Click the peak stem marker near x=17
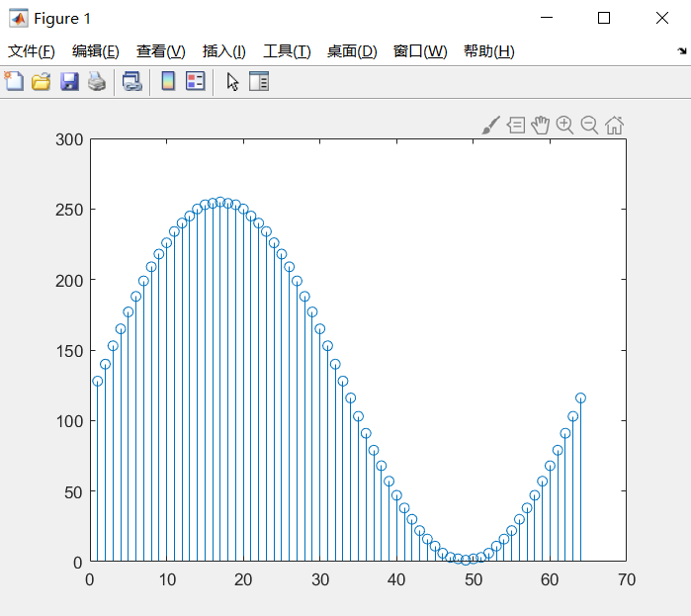Viewport: 691px width, 616px height. pyautogui.click(x=220, y=202)
